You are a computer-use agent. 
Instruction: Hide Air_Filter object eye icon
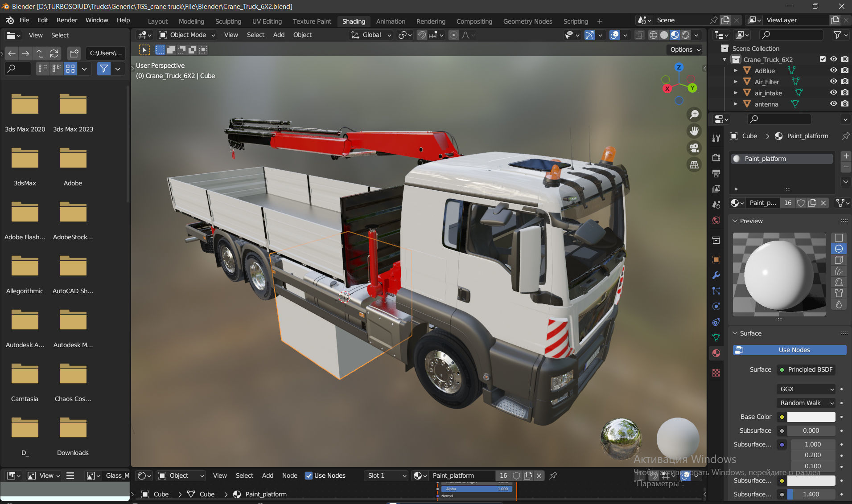833,82
